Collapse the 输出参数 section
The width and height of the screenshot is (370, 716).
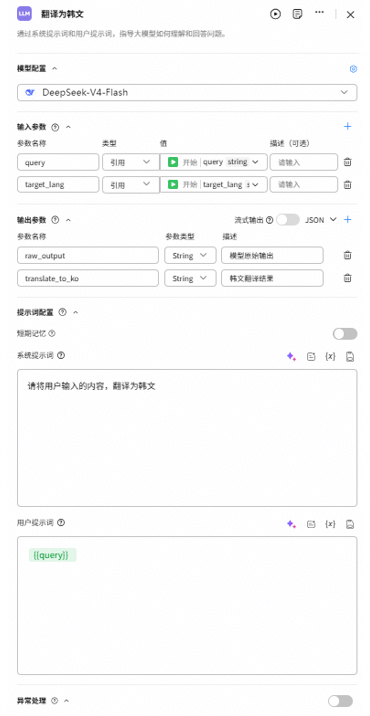[69, 220]
